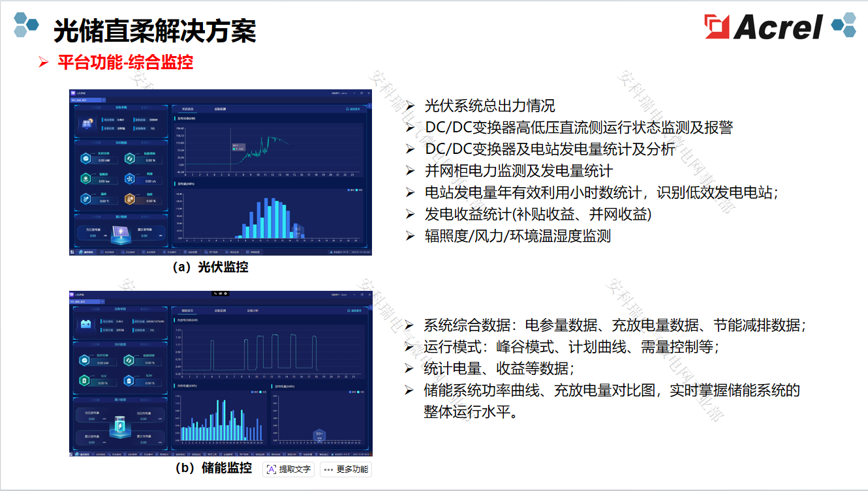The height and width of the screenshot is (491, 868).
Task: Click the home icon in storage monitor header
Action: pos(347,311)
